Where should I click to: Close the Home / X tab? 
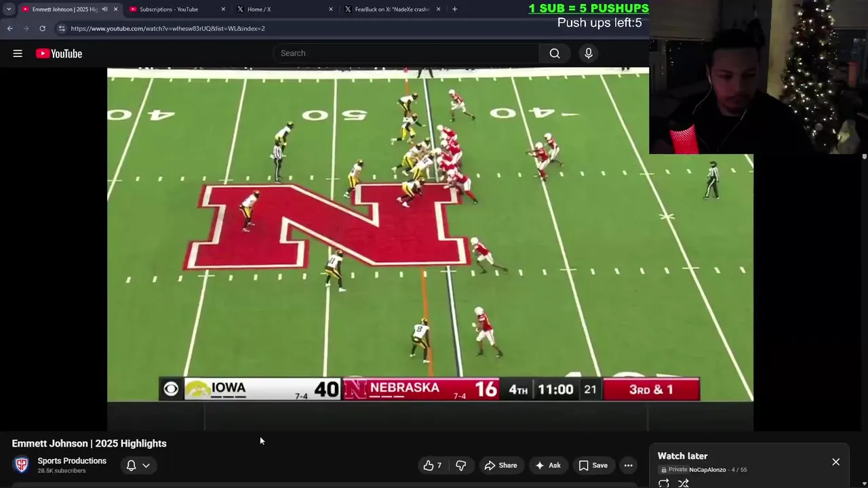tap(331, 9)
